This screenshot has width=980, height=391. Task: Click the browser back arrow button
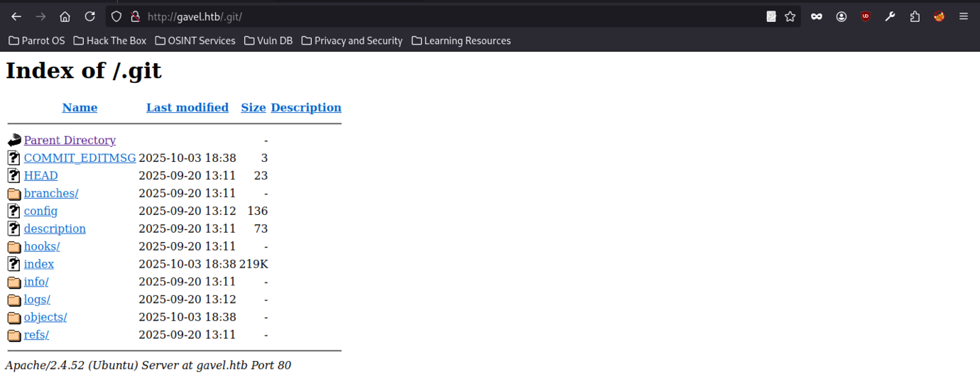(x=16, y=16)
